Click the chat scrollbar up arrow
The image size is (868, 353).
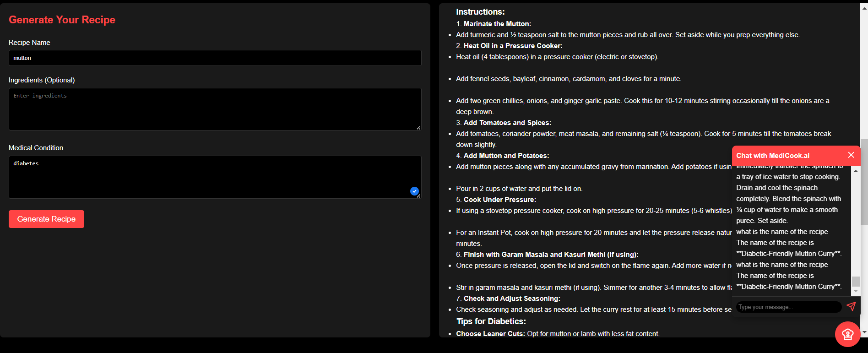click(856, 171)
